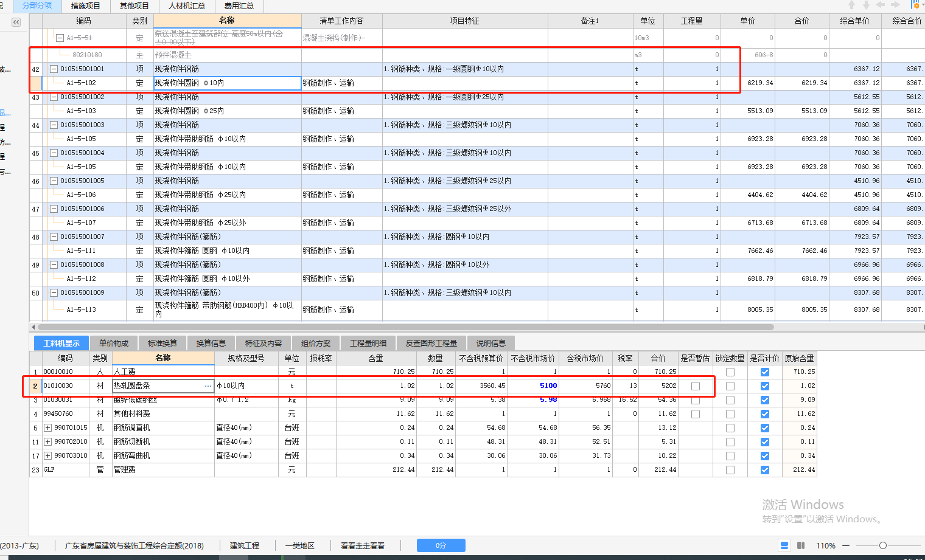Collapse item 010515001002 tree node
This screenshot has width=925, height=560.
tap(54, 97)
